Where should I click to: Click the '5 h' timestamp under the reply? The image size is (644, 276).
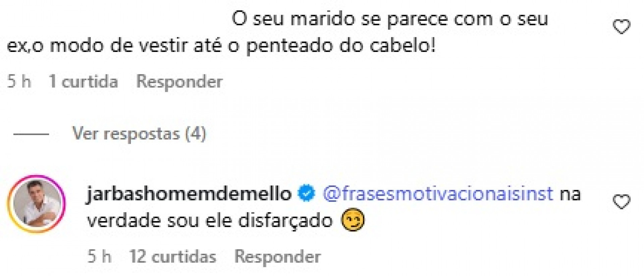[x=101, y=256]
